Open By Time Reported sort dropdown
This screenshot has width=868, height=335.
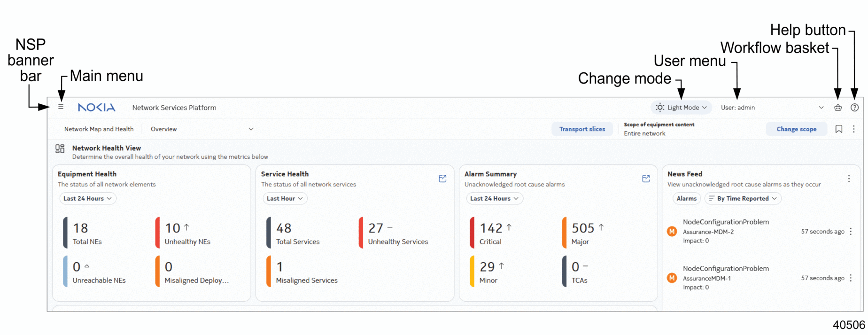[x=743, y=199]
